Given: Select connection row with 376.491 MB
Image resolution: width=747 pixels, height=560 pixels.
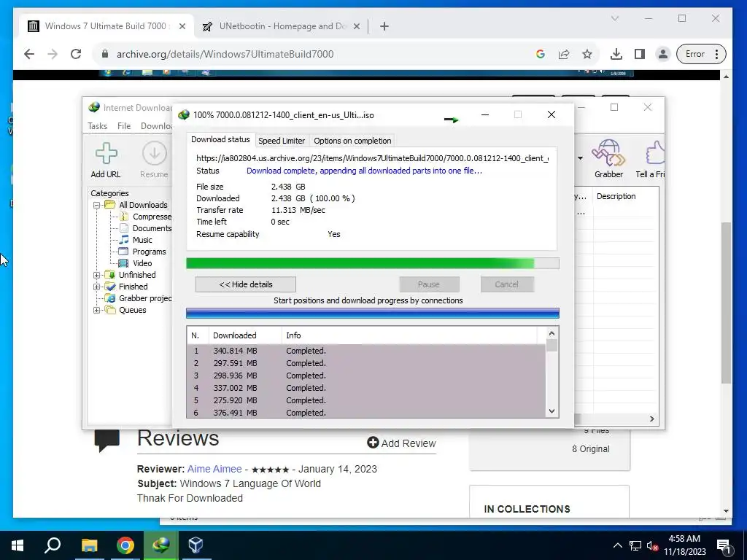Looking at the screenshot, I should pyautogui.click(x=366, y=413).
